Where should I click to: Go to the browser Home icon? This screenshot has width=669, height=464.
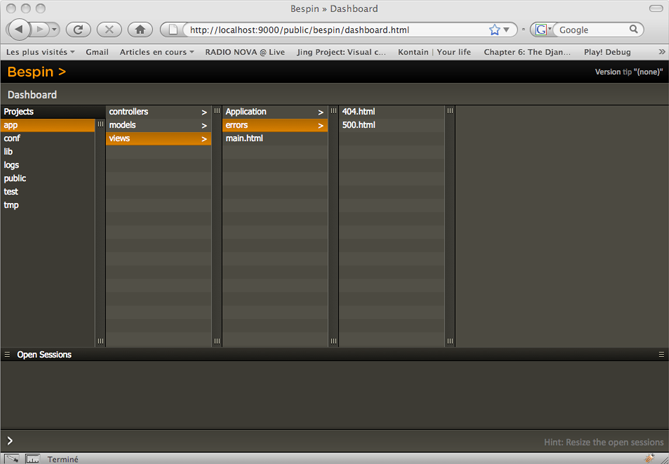pyautogui.click(x=141, y=30)
